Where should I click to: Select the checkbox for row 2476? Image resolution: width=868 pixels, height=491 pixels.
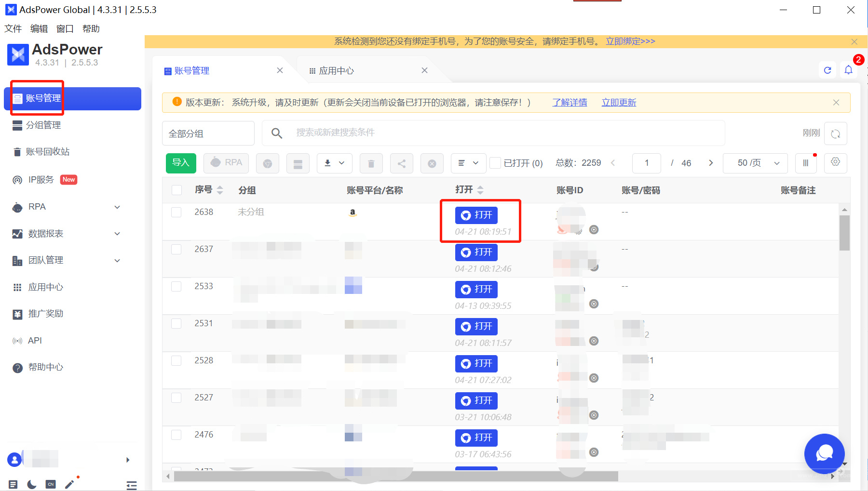click(x=176, y=435)
